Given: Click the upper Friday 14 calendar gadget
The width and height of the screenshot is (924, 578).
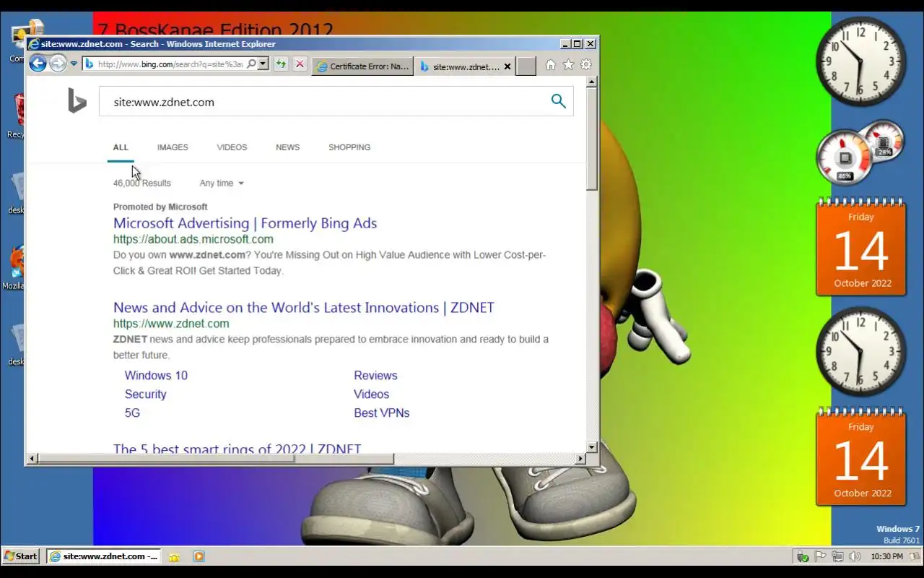Looking at the screenshot, I should (861, 246).
